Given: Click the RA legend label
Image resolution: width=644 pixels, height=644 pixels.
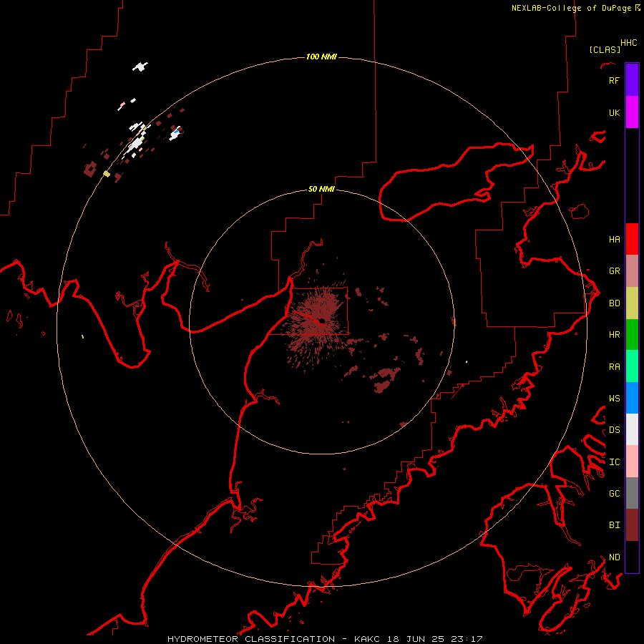Looking at the screenshot, I should [x=614, y=366].
